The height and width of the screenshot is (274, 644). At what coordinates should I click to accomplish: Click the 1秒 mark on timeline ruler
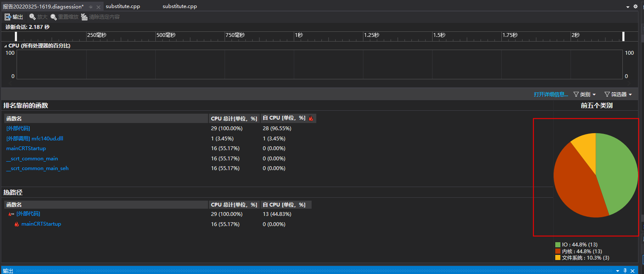click(299, 35)
